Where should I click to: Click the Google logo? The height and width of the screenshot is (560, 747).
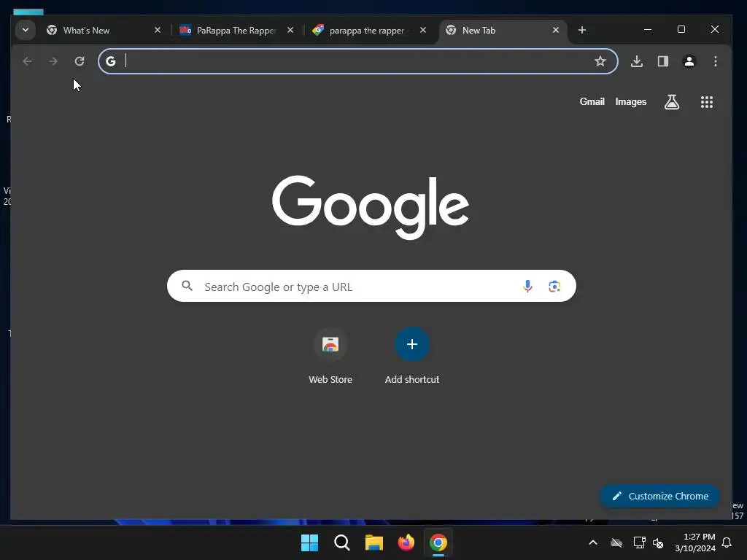click(x=371, y=206)
